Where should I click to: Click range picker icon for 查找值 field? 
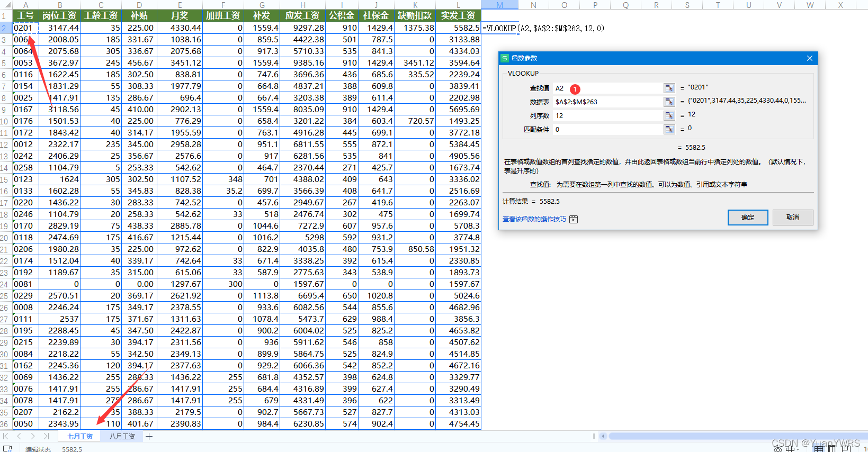click(x=669, y=88)
